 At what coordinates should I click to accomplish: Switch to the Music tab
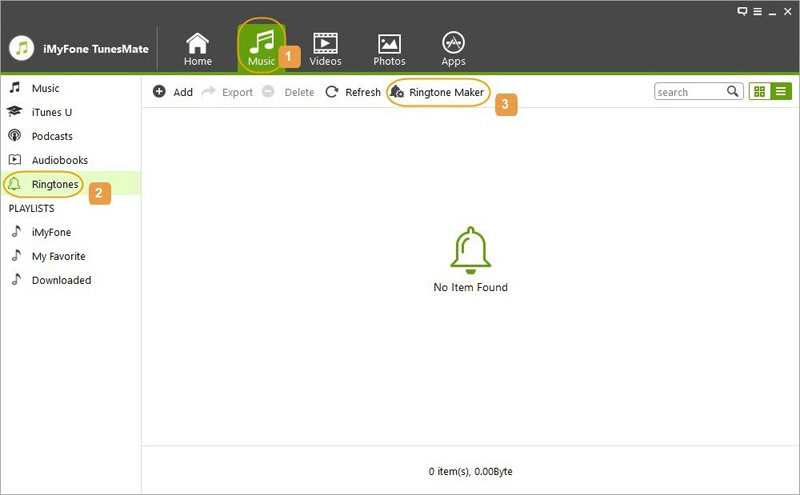tap(262, 49)
